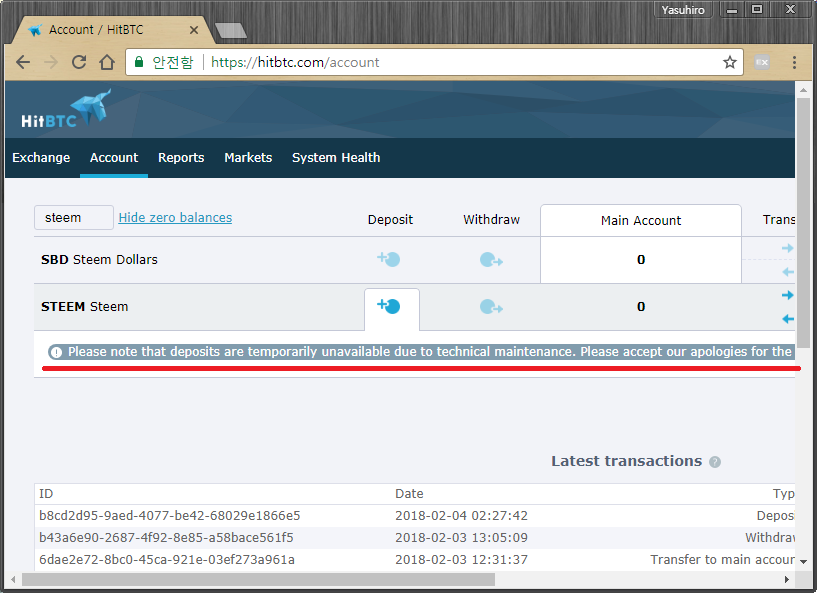817x593 pixels.
Task: Open the System Health menu item
Action: [x=336, y=157]
